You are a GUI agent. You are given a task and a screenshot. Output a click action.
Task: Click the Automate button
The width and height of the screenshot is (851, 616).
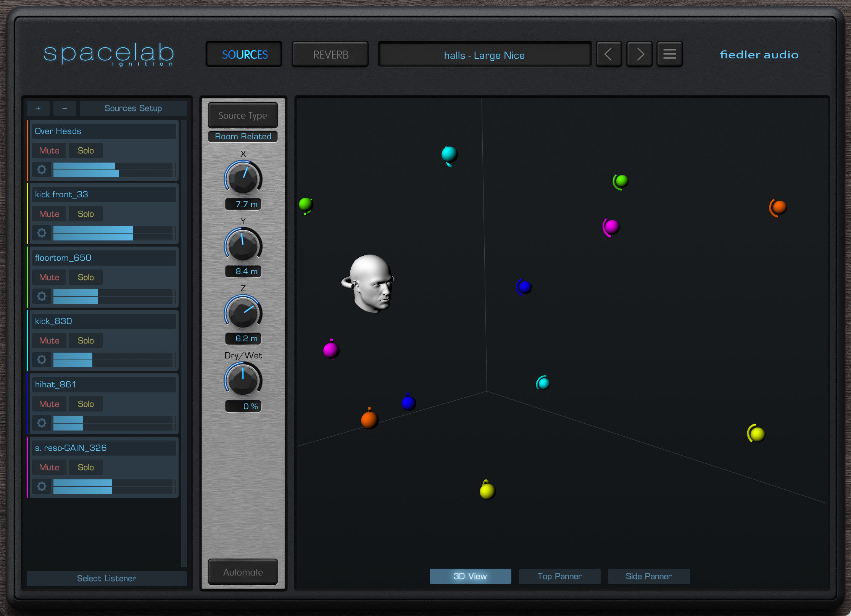coord(243,572)
